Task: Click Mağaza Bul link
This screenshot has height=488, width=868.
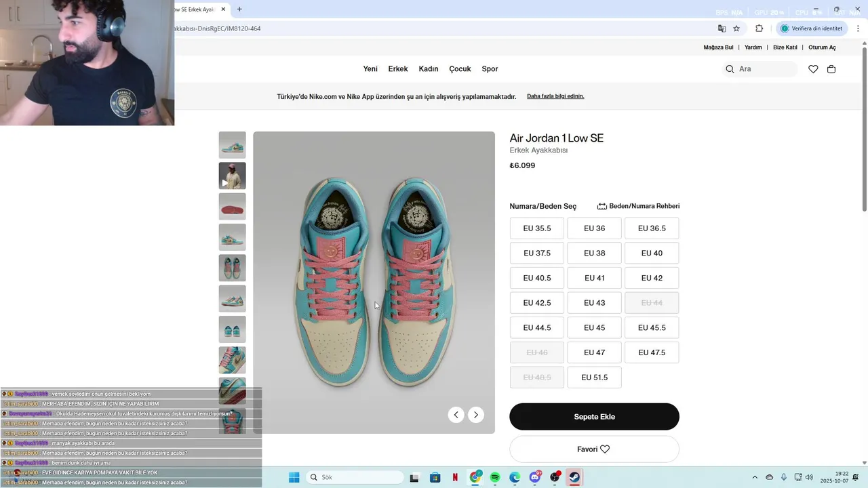Action: point(718,47)
